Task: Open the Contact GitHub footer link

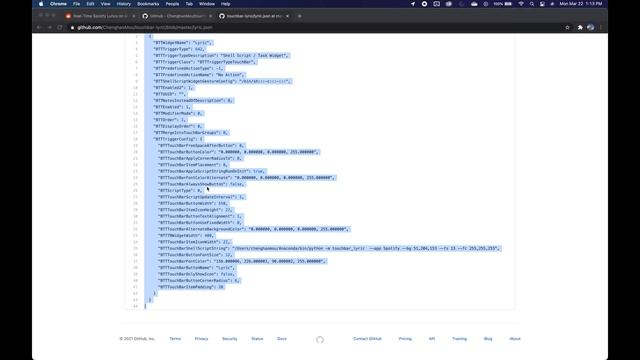Action: click(x=367, y=339)
